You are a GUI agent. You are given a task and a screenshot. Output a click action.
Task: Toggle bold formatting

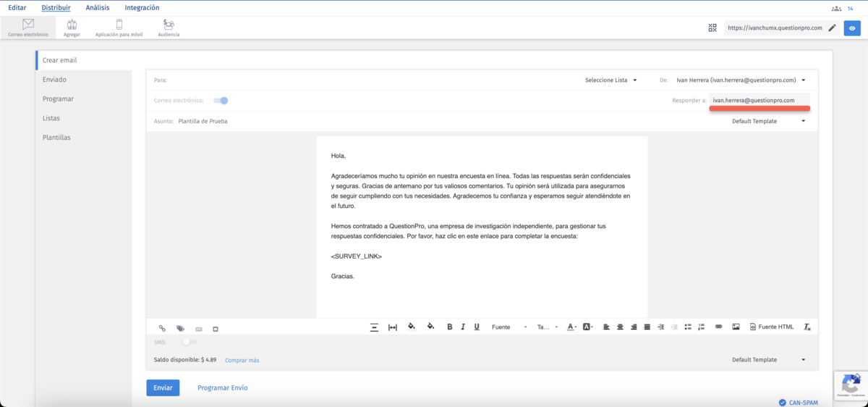click(449, 327)
